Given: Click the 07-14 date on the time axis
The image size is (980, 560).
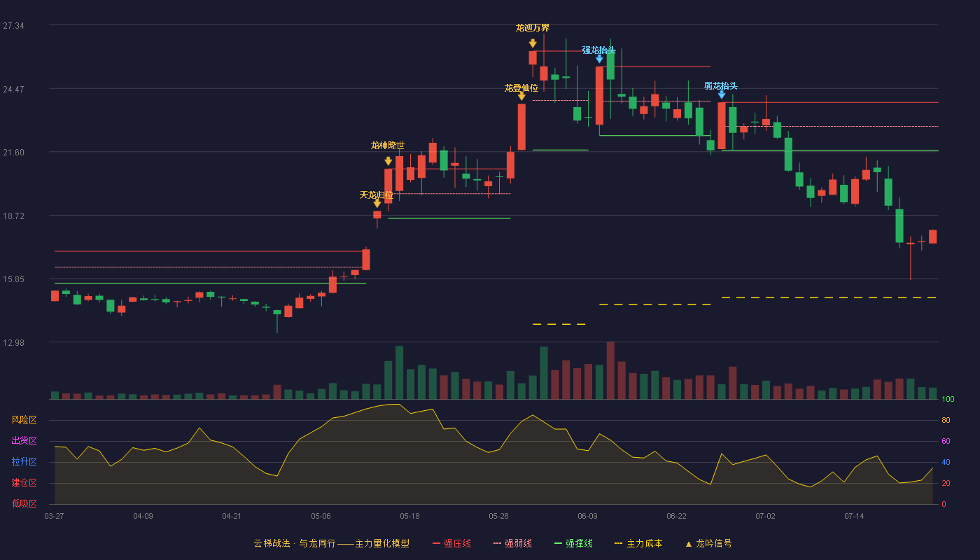Looking at the screenshot, I should point(854,516).
